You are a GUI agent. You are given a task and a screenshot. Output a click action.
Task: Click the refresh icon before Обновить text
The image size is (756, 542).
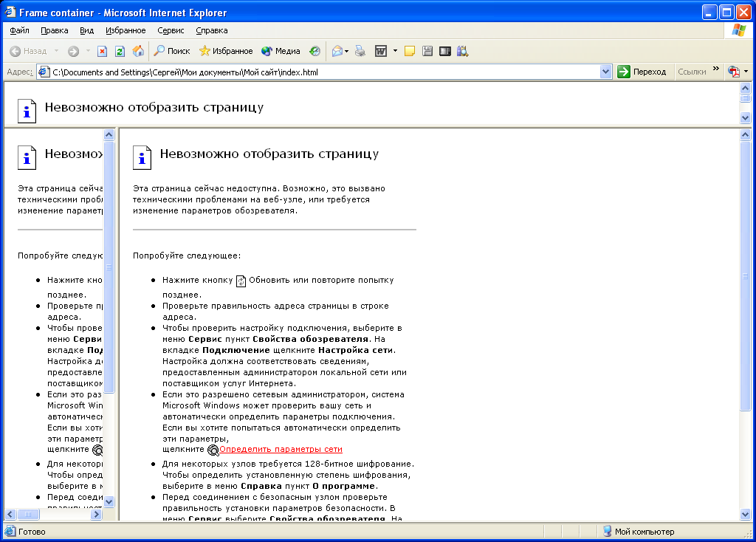click(241, 281)
